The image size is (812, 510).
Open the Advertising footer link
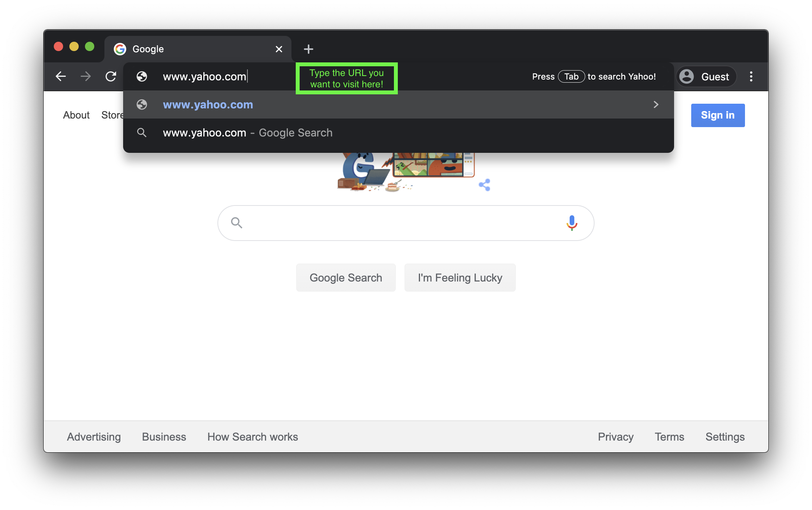point(94,437)
